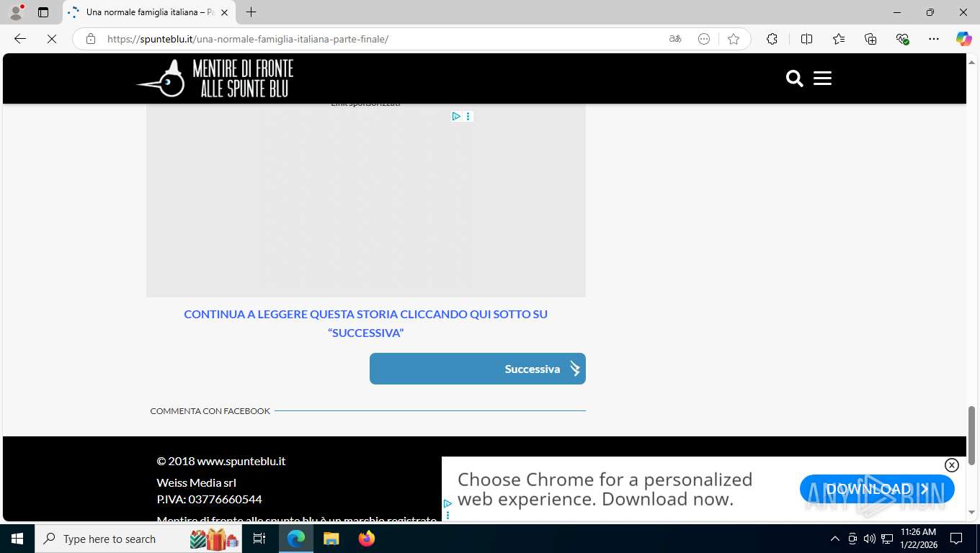Click the AdChoices icon above the ad
980x553 pixels.
pyautogui.click(x=456, y=116)
